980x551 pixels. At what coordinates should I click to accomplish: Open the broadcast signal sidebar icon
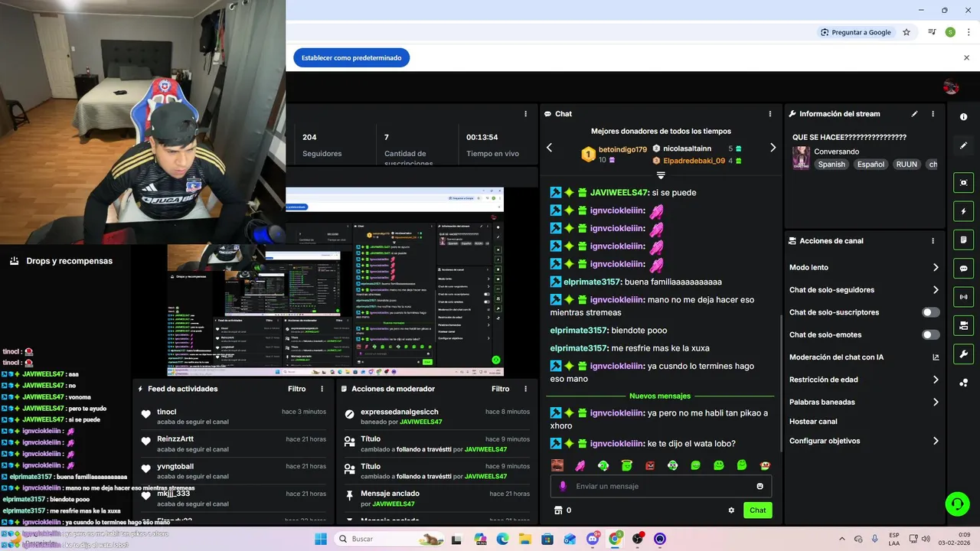point(963,297)
